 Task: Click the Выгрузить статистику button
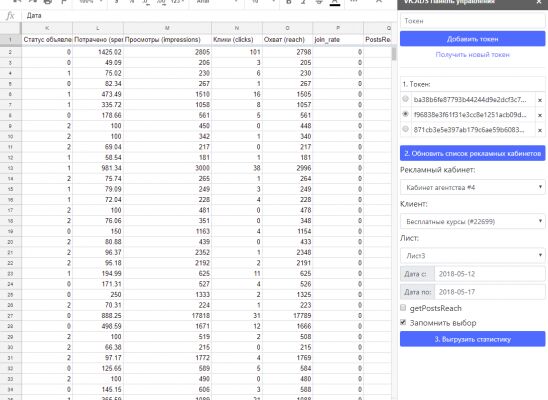[x=473, y=339]
